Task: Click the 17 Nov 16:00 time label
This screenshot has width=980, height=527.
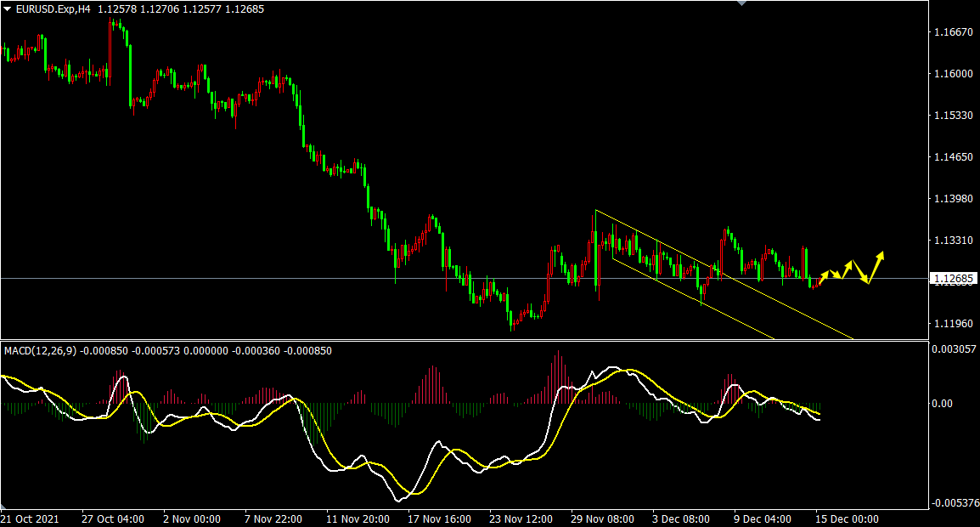Action: 439,518
